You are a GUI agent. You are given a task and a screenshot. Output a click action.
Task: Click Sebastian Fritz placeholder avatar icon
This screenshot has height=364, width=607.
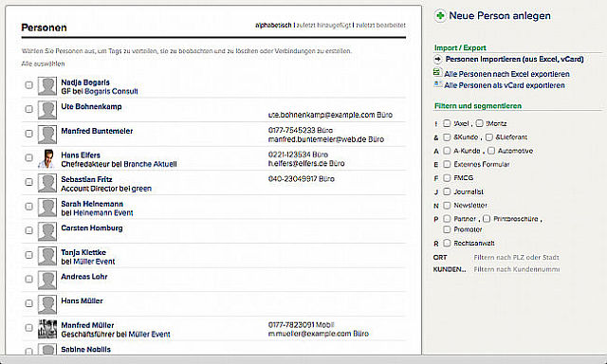tap(47, 183)
